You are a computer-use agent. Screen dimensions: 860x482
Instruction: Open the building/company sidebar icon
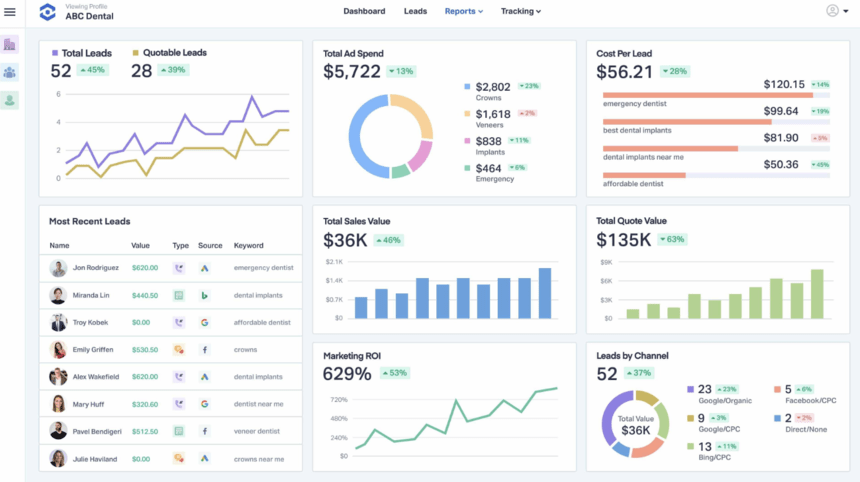[9, 44]
